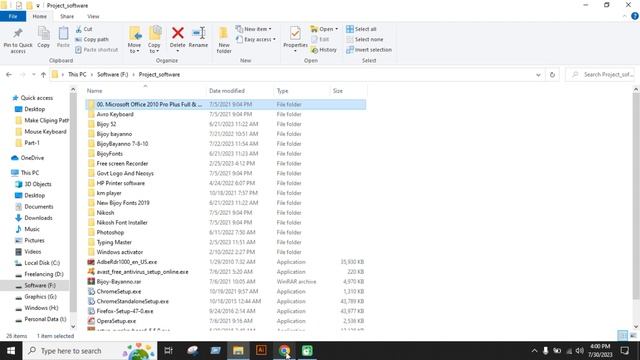
Task: Open recent locations dropdown arrow
Action: [33, 75]
